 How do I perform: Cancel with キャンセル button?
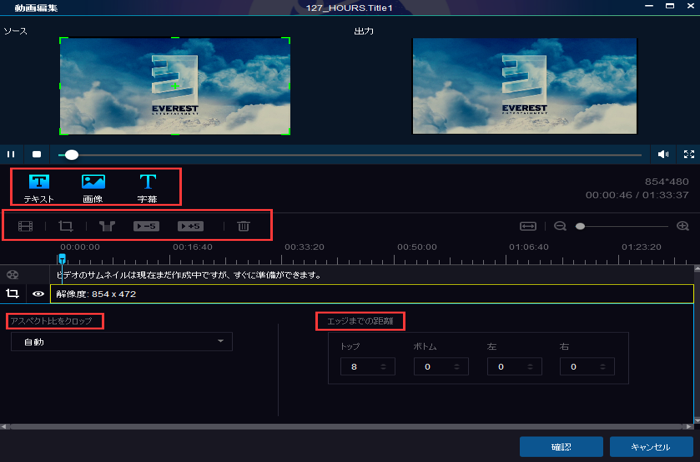click(650, 447)
